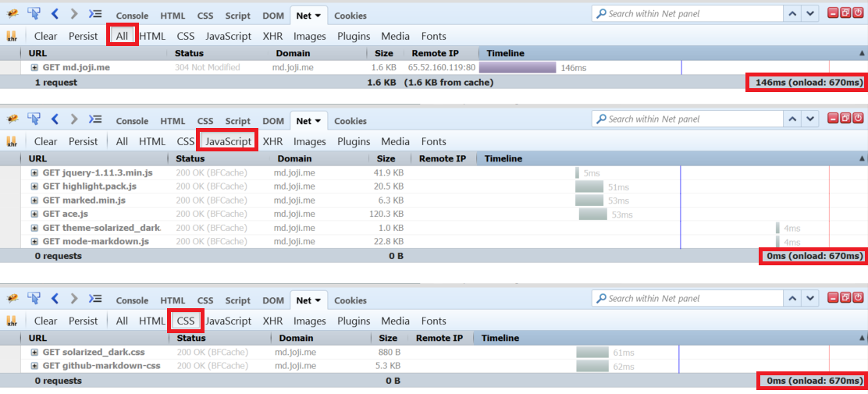This screenshot has width=868, height=394.
Task: Toggle Persist in the panel listing md.joji.me
Action: click(x=83, y=36)
